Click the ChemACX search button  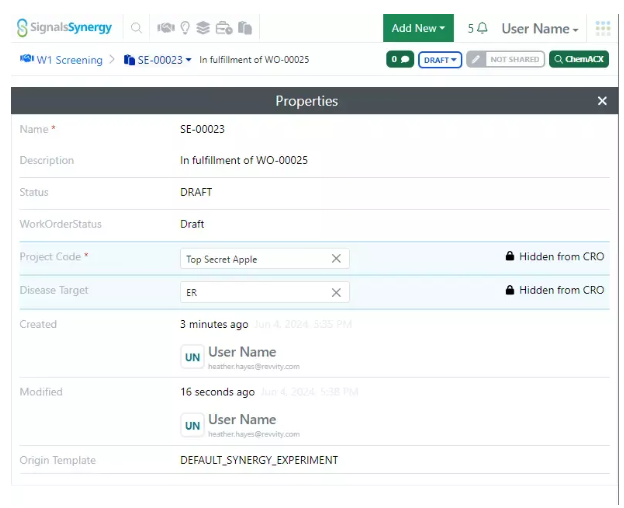(578, 60)
